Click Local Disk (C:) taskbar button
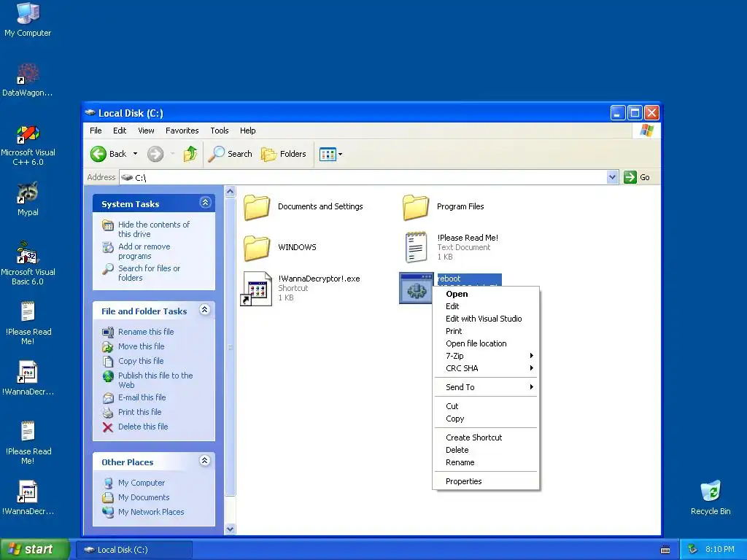This screenshot has height=560, width=747. pyautogui.click(x=134, y=550)
